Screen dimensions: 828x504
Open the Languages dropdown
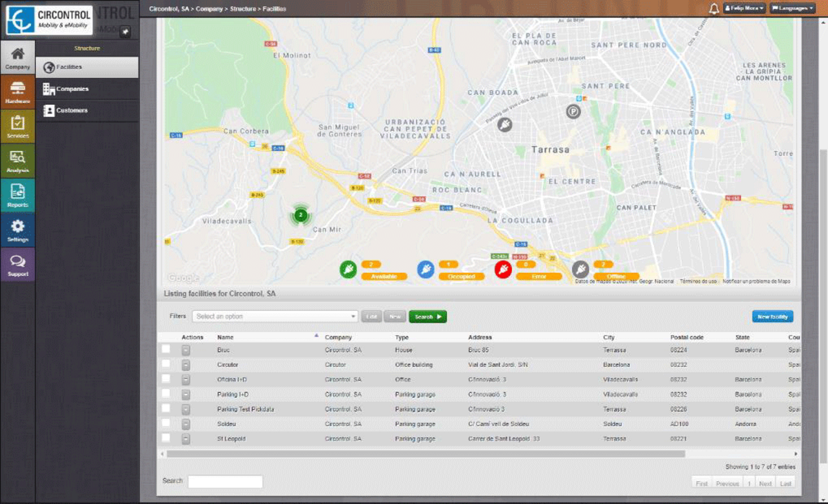(793, 8)
